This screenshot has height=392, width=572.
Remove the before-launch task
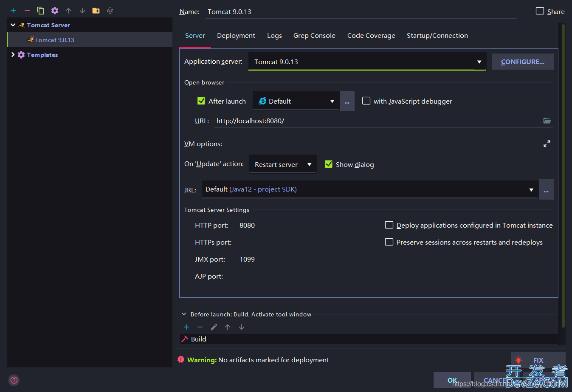(x=200, y=327)
